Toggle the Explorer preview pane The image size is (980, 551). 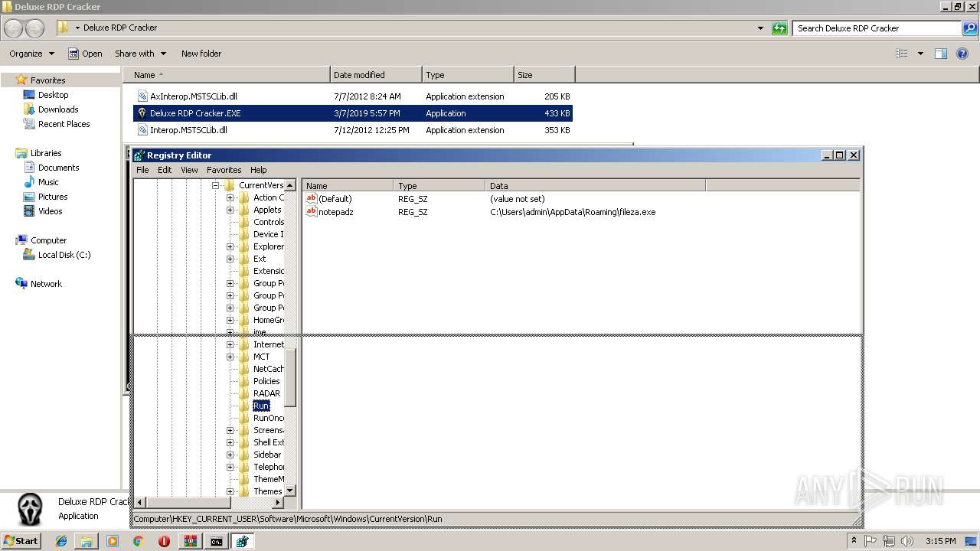click(941, 54)
